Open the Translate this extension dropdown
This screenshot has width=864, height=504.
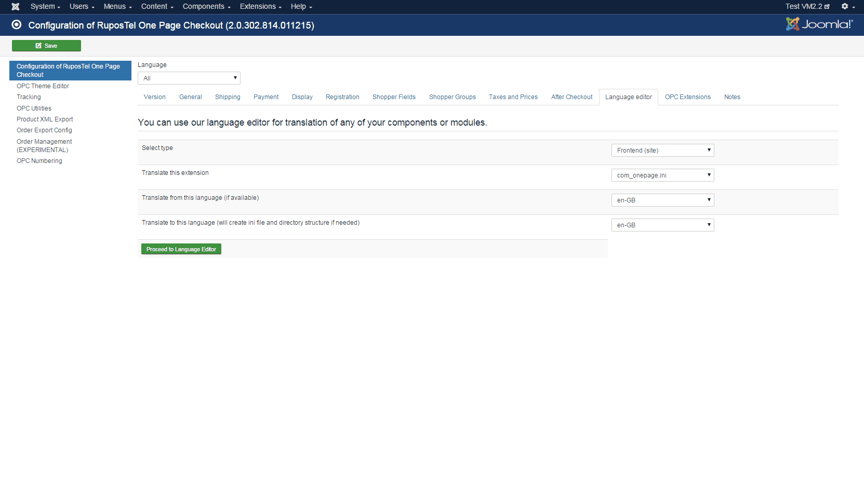click(x=663, y=175)
